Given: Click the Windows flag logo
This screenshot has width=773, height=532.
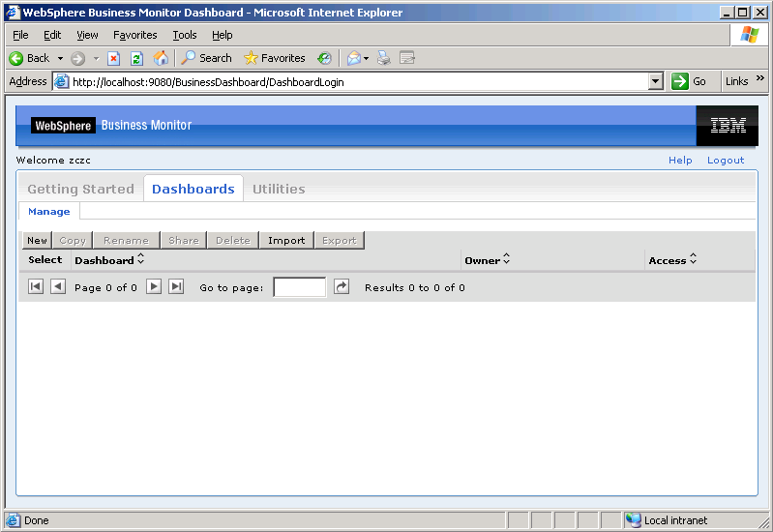Looking at the screenshot, I should pyautogui.click(x=750, y=35).
